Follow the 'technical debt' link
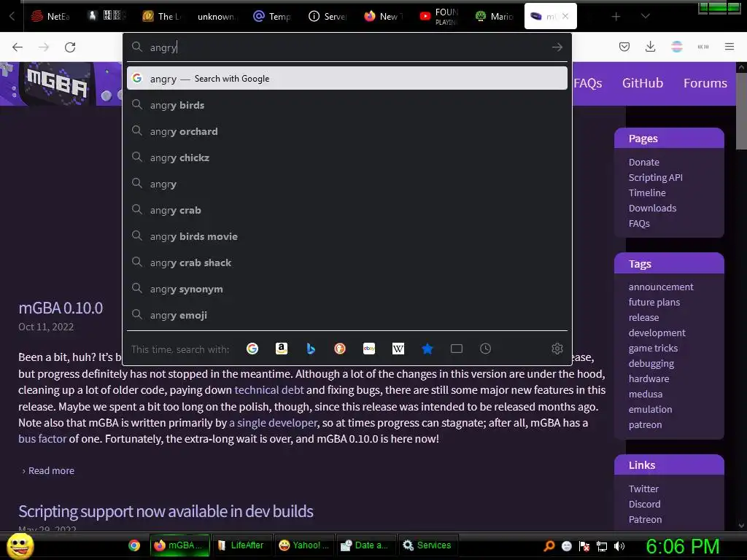This screenshot has width=747, height=560. point(268,389)
